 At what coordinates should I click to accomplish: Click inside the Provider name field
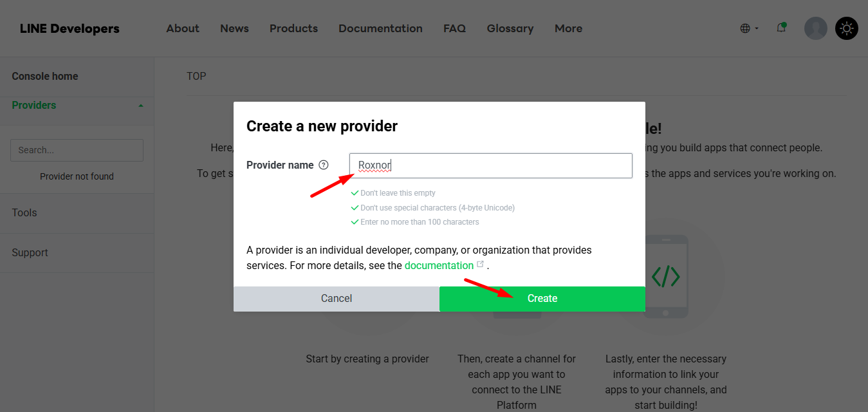tap(490, 165)
